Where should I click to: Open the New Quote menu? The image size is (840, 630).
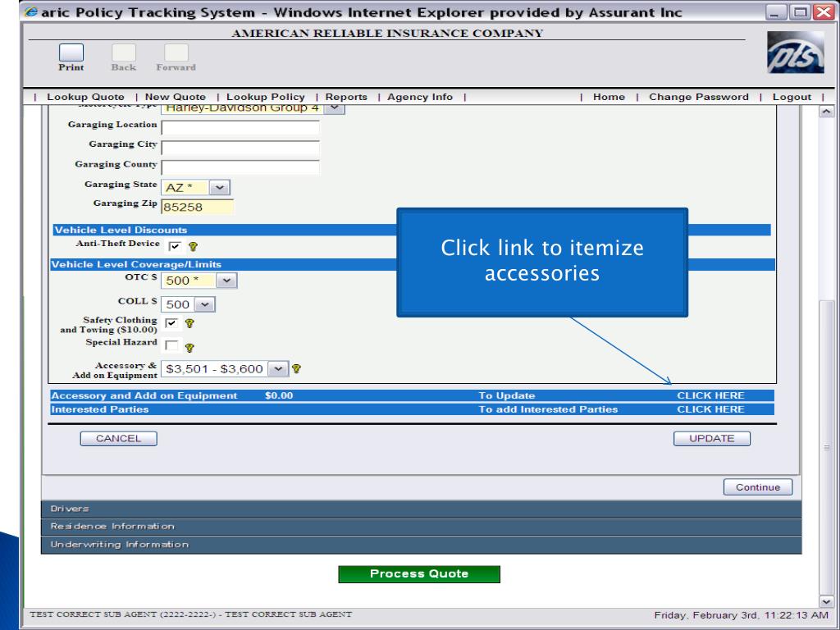click(176, 97)
